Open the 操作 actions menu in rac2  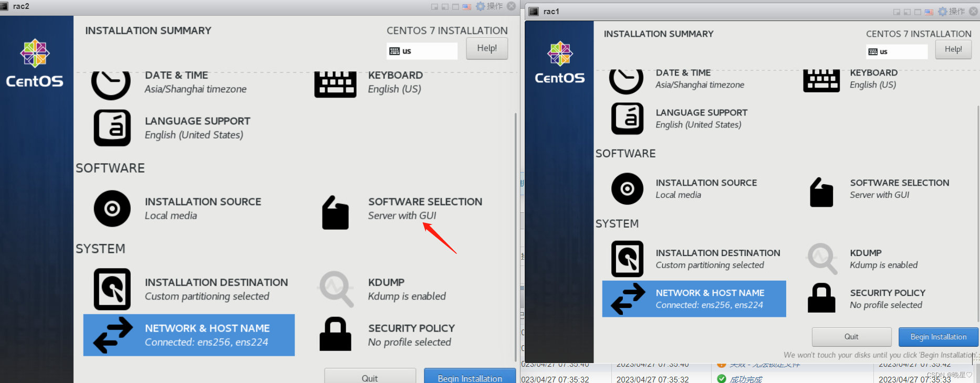(x=489, y=6)
